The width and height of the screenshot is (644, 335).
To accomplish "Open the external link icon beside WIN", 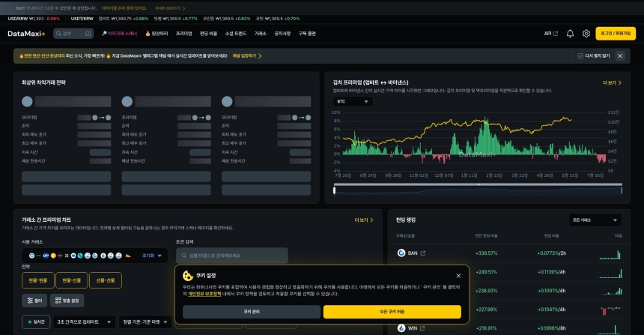I will pos(422,328).
